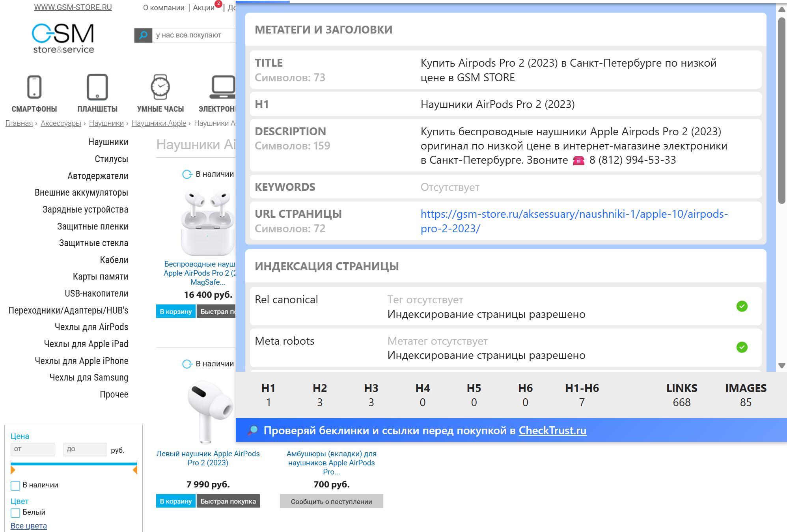The height and width of the screenshot is (532, 787).
Task: Click the GSM store&service logo
Action: 63,38
